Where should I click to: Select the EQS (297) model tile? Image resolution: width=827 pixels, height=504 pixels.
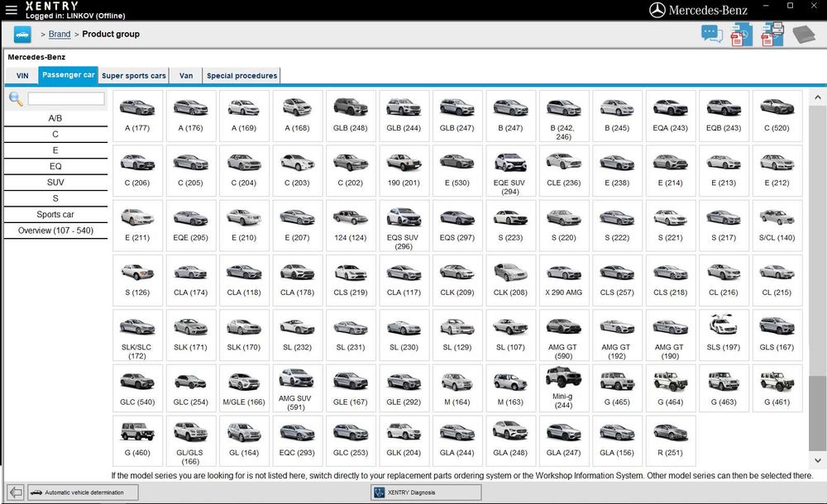(x=457, y=226)
